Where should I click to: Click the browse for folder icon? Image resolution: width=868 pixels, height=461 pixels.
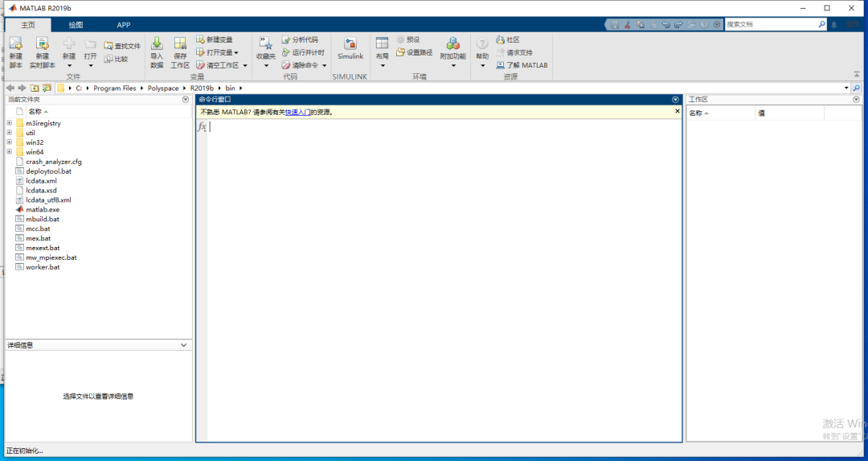[x=47, y=88]
